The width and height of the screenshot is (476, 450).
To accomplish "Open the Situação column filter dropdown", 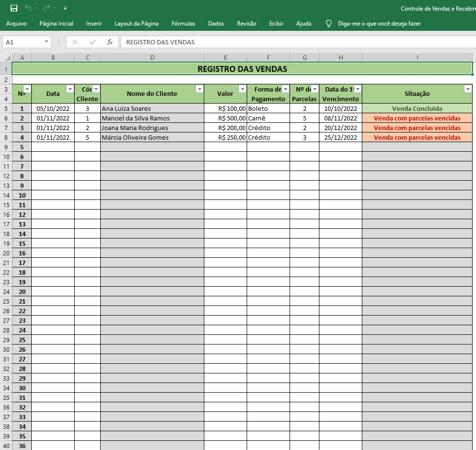I will pyautogui.click(x=467, y=89).
